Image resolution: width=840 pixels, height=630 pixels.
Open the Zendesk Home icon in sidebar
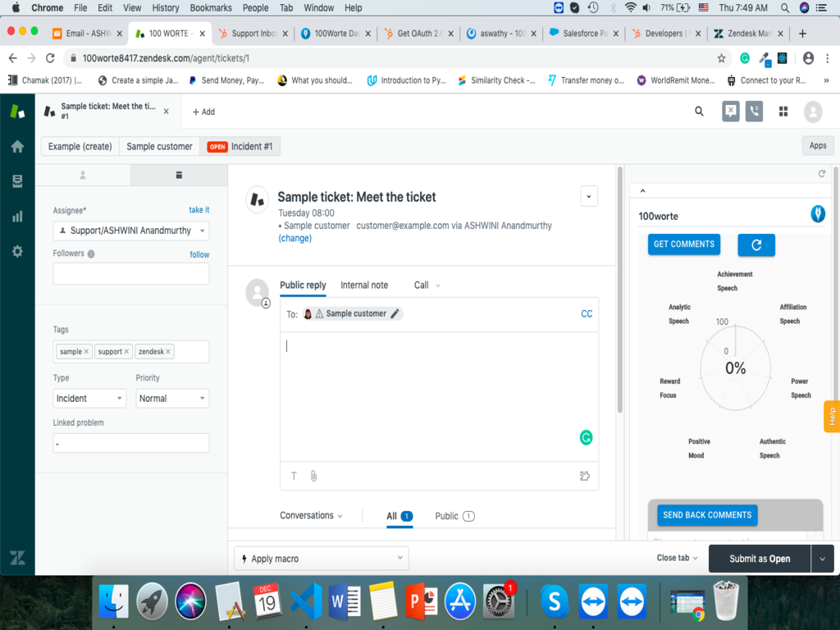click(x=17, y=147)
